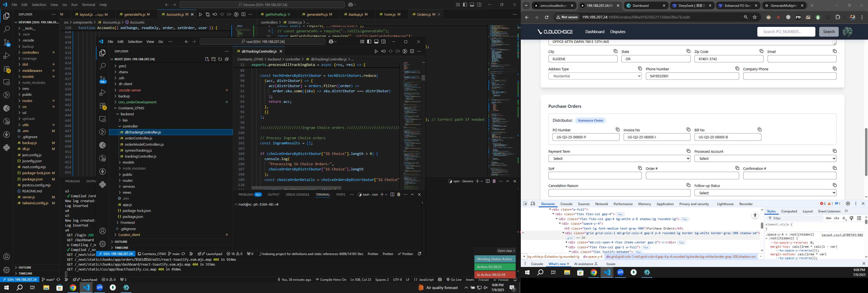
Task: Switch to Orders.js editor tab in Devoms window
Action: pyautogui.click(x=423, y=14)
